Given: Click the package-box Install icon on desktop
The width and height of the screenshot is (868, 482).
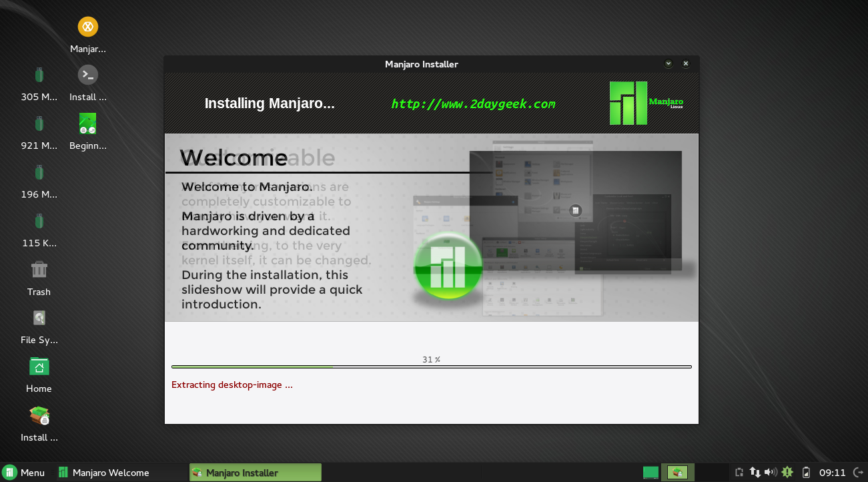Looking at the screenshot, I should (x=39, y=416).
